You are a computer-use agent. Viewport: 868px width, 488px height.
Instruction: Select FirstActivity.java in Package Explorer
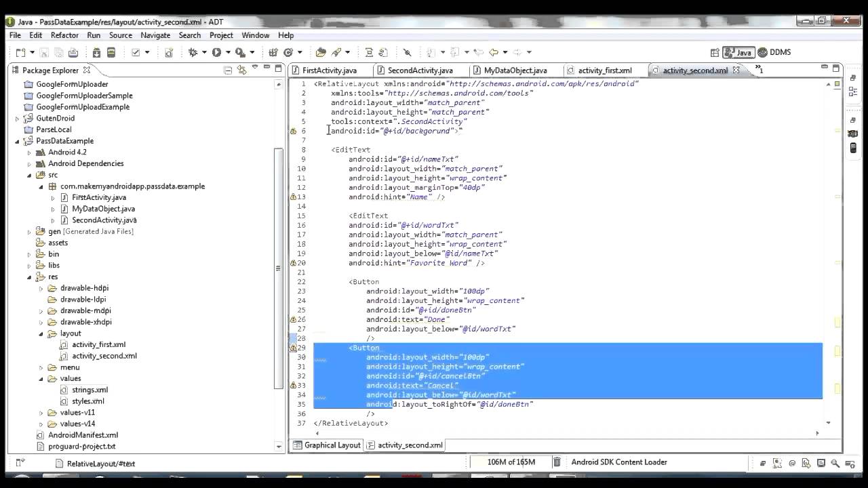click(99, 197)
